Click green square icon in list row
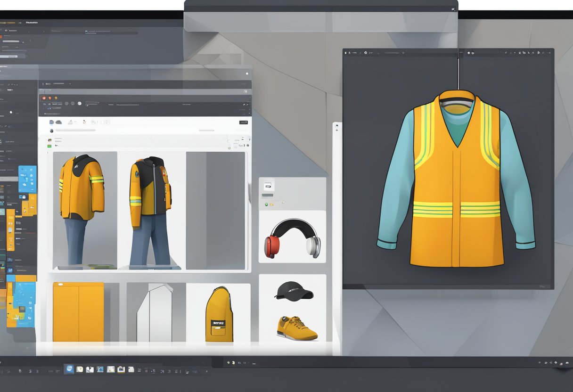 (x=49, y=147)
